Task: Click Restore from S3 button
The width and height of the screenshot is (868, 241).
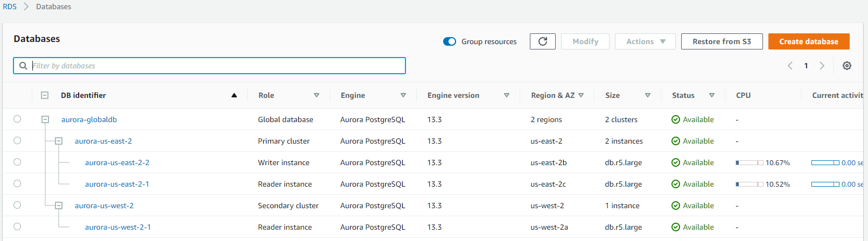Action: [722, 41]
